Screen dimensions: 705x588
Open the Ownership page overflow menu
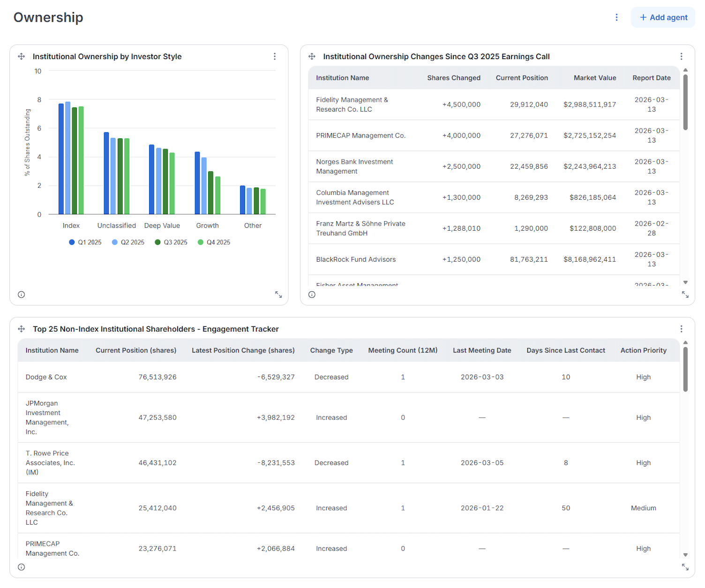coord(616,17)
